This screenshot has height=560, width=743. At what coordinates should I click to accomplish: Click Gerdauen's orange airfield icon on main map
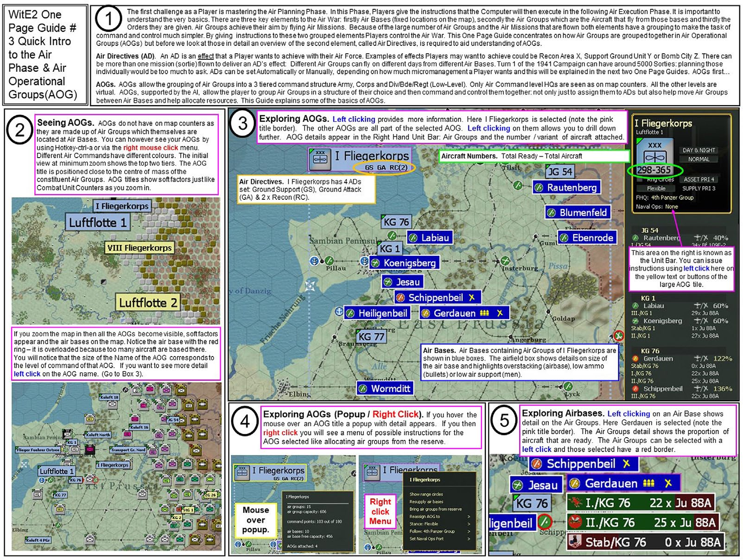[425, 313]
